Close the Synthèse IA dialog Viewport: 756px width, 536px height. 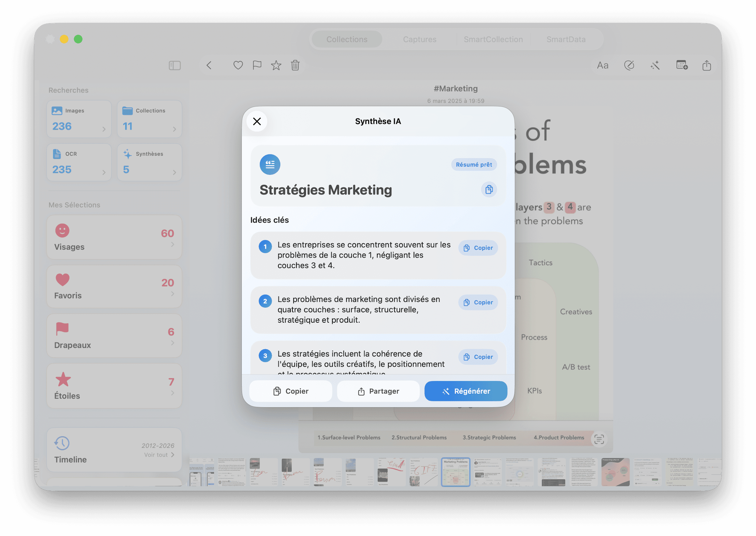257,121
